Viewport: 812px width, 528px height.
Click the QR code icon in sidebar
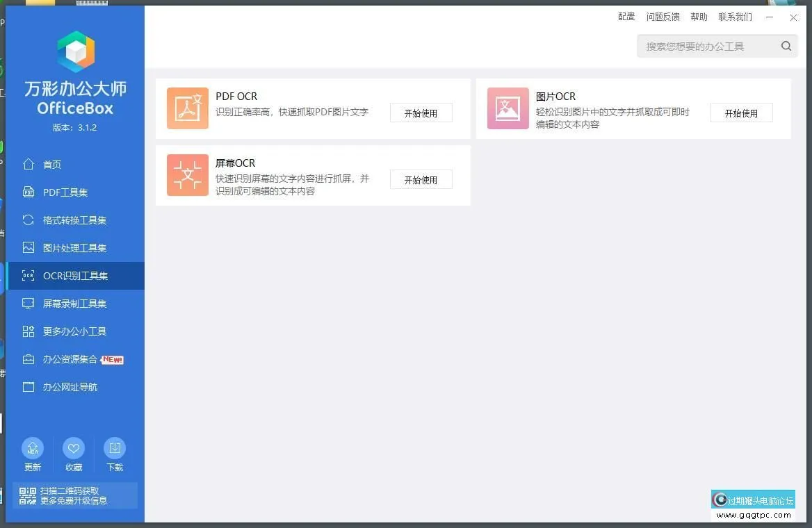point(27,496)
